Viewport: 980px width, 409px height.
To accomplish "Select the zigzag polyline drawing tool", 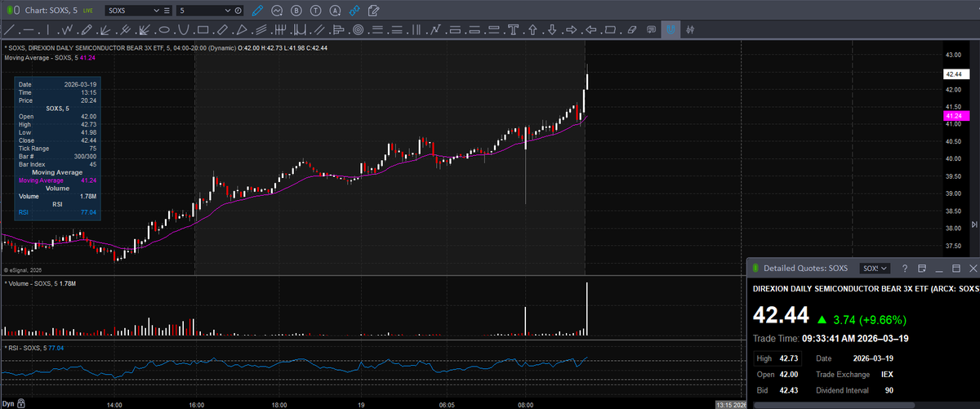I will click(x=68, y=30).
